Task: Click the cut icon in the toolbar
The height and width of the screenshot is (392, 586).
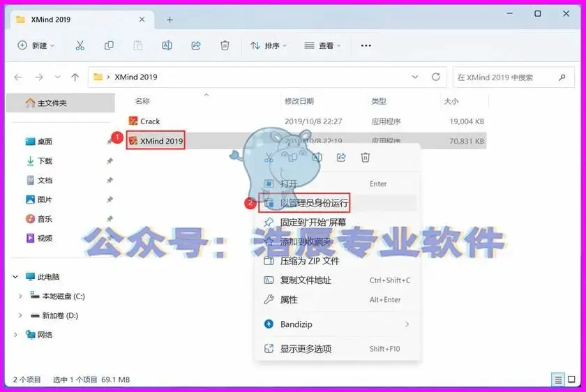Action: 80,45
